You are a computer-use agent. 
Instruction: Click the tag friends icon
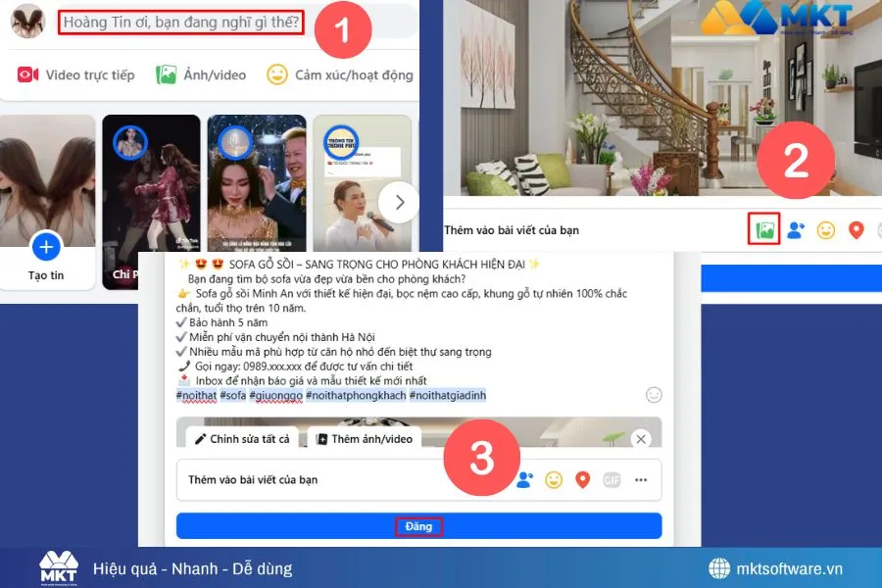pos(795,229)
